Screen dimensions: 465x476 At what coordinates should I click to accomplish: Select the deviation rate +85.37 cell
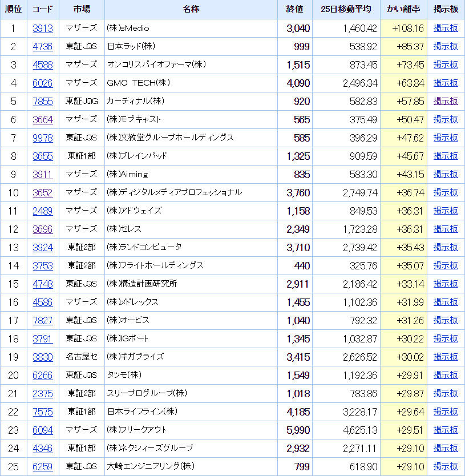(403, 46)
